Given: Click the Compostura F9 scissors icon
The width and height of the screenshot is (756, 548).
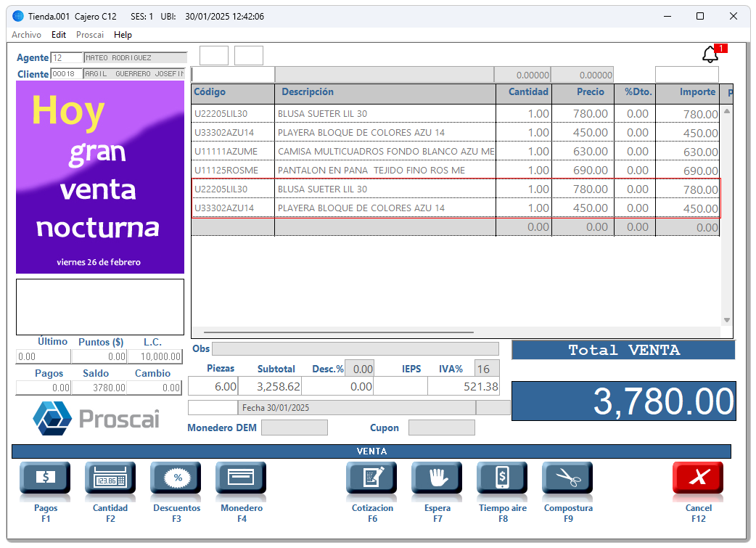Looking at the screenshot, I should click(x=567, y=478).
